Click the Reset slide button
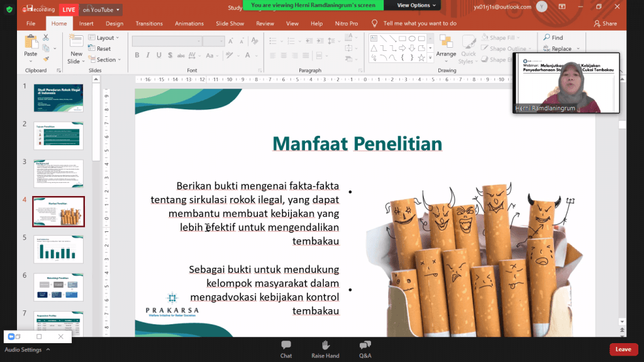The width and height of the screenshot is (644, 362). (x=99, y=48)
